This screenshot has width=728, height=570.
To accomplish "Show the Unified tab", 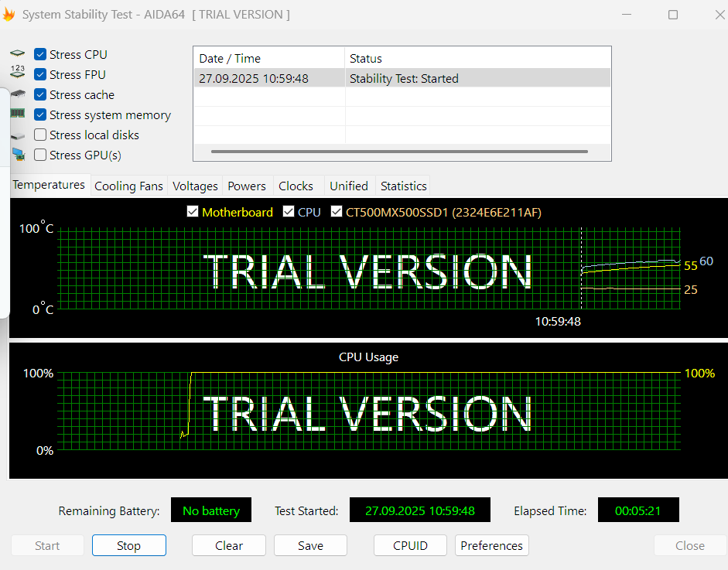I will click(349, 186).
